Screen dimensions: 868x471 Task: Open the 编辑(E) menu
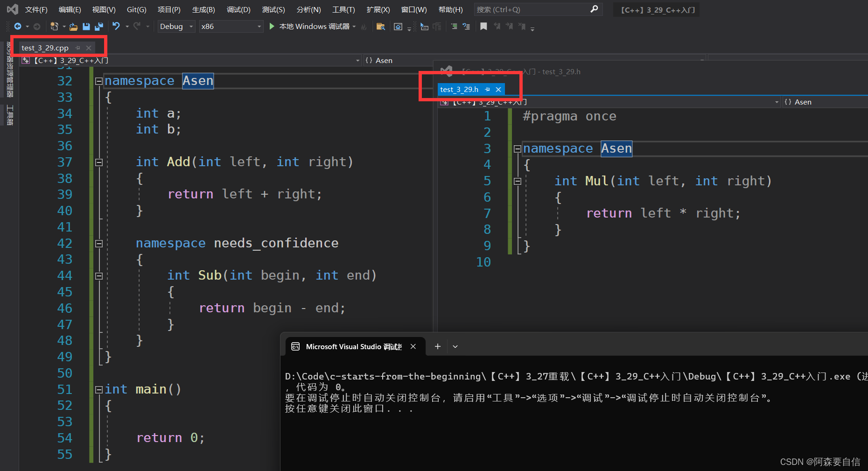tap(70, 9)
